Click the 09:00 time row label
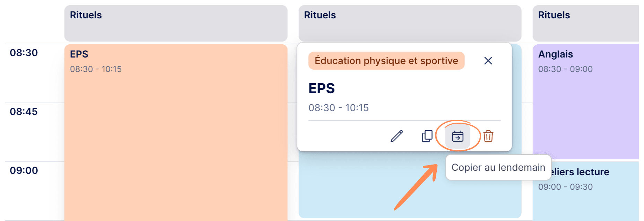The width and height of the screenshot is (644, 221). point(24,170)
